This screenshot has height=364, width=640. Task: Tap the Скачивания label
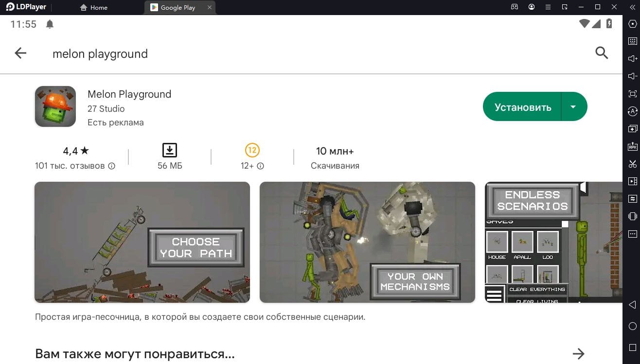pos(335,166)
